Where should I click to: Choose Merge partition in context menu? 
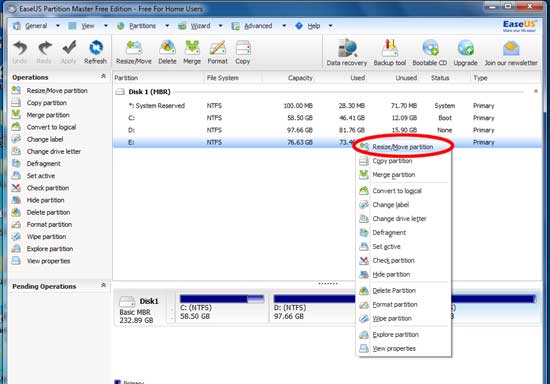point(403,175)
